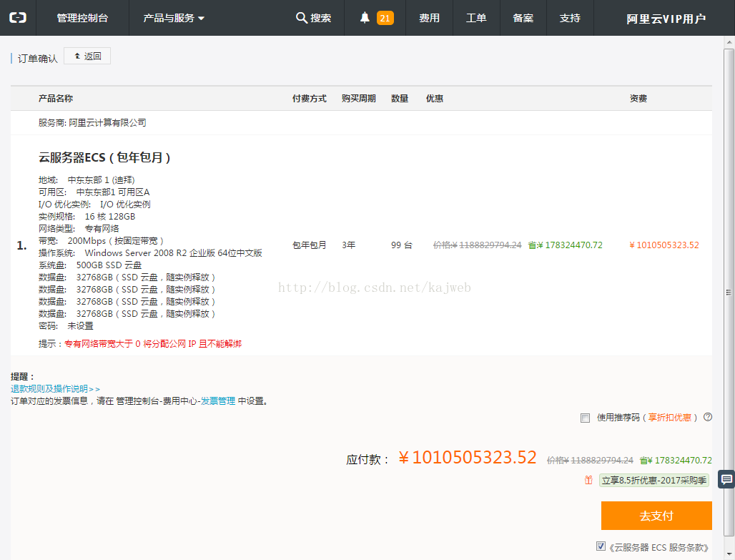Viewport: 735px width, 560px height.
Task: Click the 返回 button to go back
Action: tap(87, 55)
